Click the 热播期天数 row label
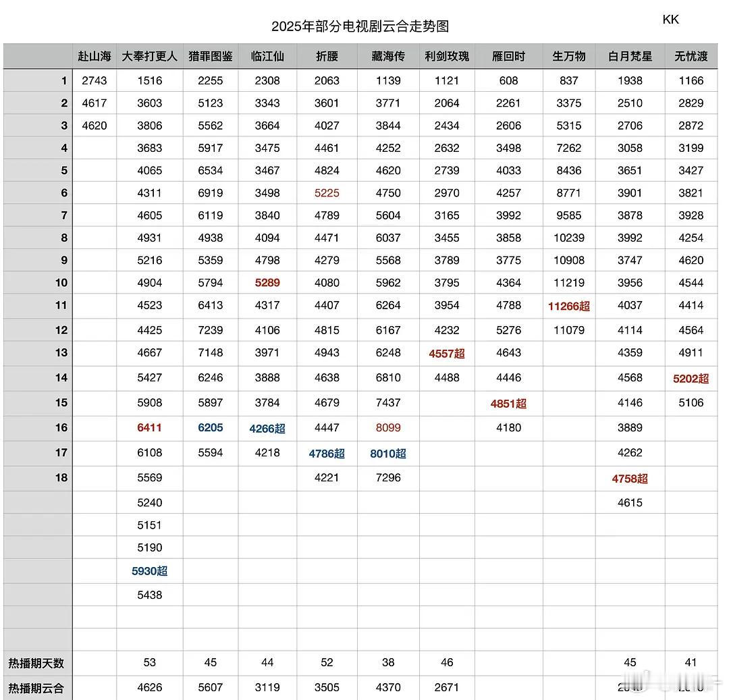The image size is (729, 700). pyautogui.click(x=36, y=664)
